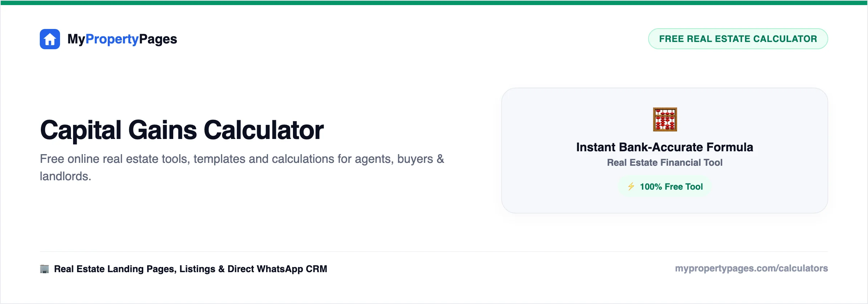Screen dimensions: 868x304
Task: Click the Real Estate Financial Tool subtitle
Action: coord(665,162)
